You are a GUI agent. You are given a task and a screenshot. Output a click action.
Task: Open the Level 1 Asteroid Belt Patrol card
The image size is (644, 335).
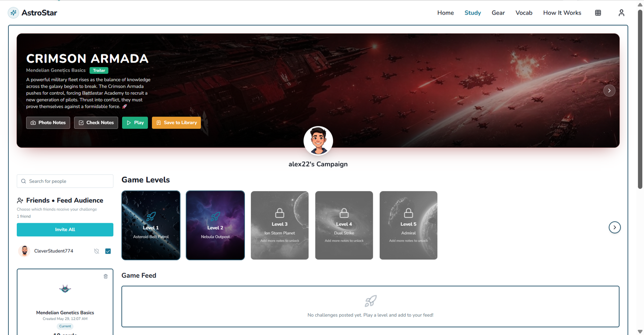point(151,225)
